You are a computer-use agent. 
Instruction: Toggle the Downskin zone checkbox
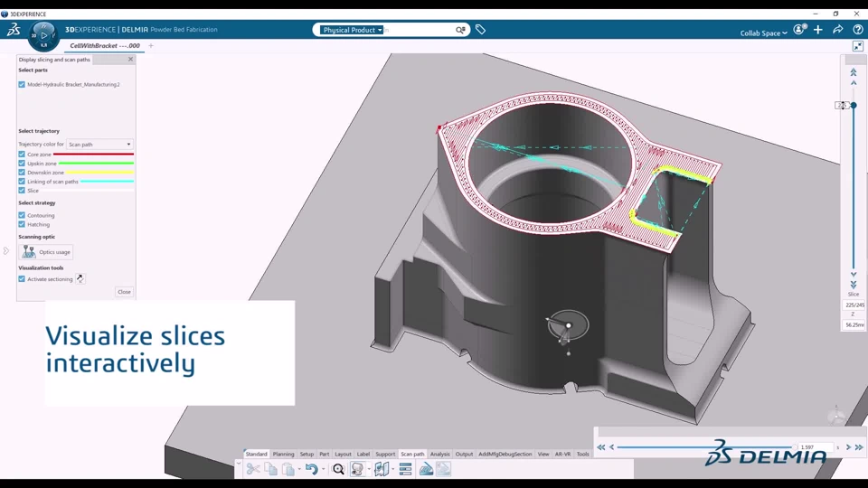tap(22, 172)
